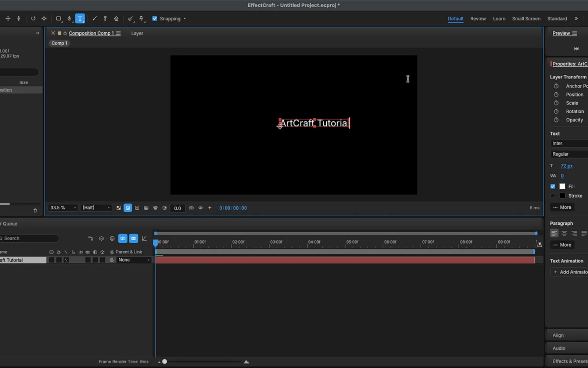The height and width of the screenshot is (368, 588).
Task: Click the region of interest icon
Action: (137, 208)
